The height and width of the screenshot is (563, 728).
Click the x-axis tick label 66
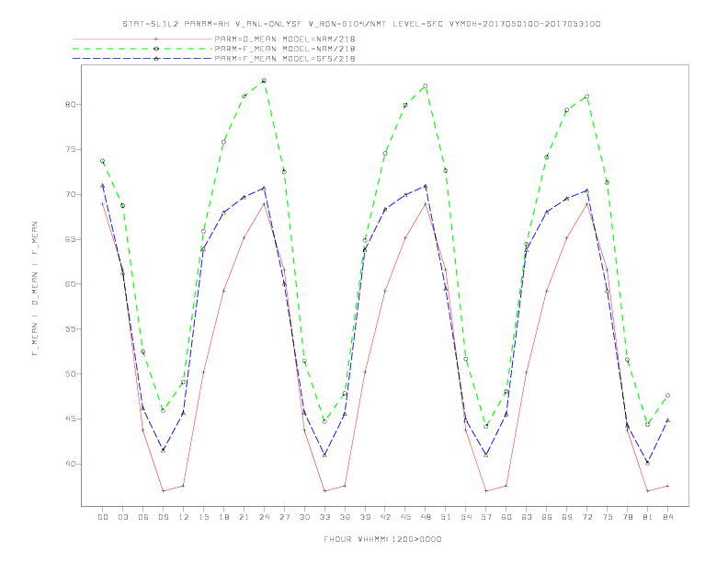[x=547, y=517]
